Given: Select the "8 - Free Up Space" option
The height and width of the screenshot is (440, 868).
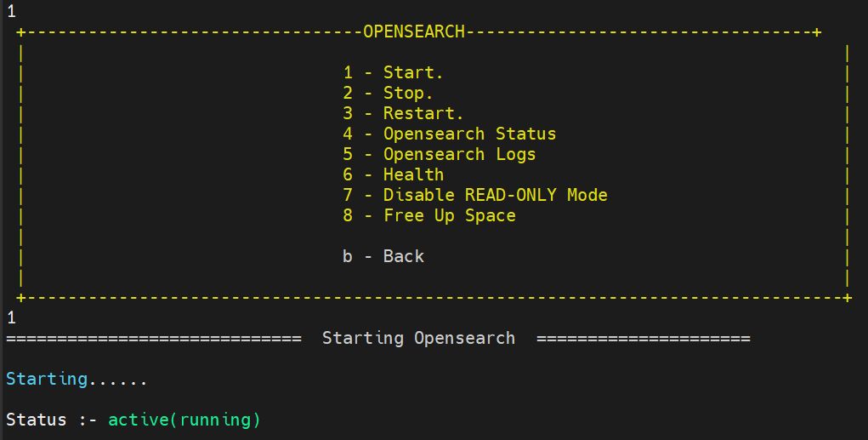Looking at the screenshot, I should click(x=428, y=215).
